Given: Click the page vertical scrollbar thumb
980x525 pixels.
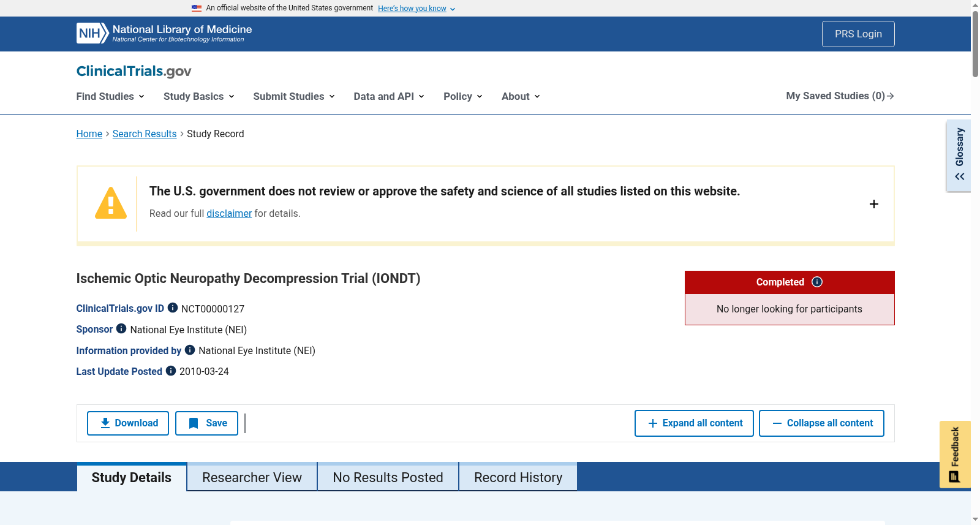Looking at the screenshot, I should (x=975, y=44).
